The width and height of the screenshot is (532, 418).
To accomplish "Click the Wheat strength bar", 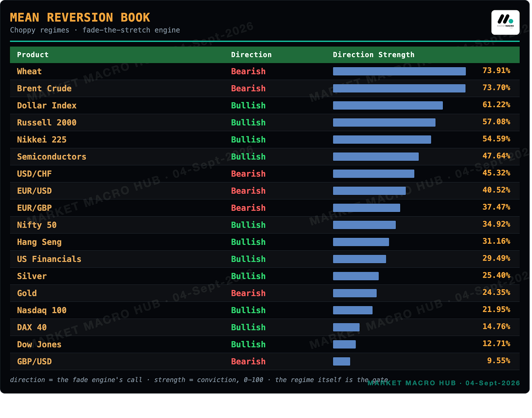I will pos(399,71).
